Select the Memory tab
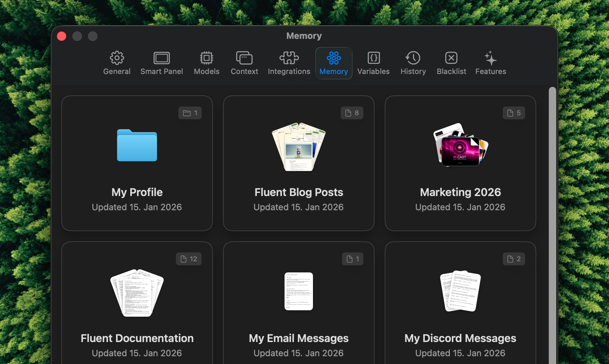609x364 pixels. tap(334, 63)
